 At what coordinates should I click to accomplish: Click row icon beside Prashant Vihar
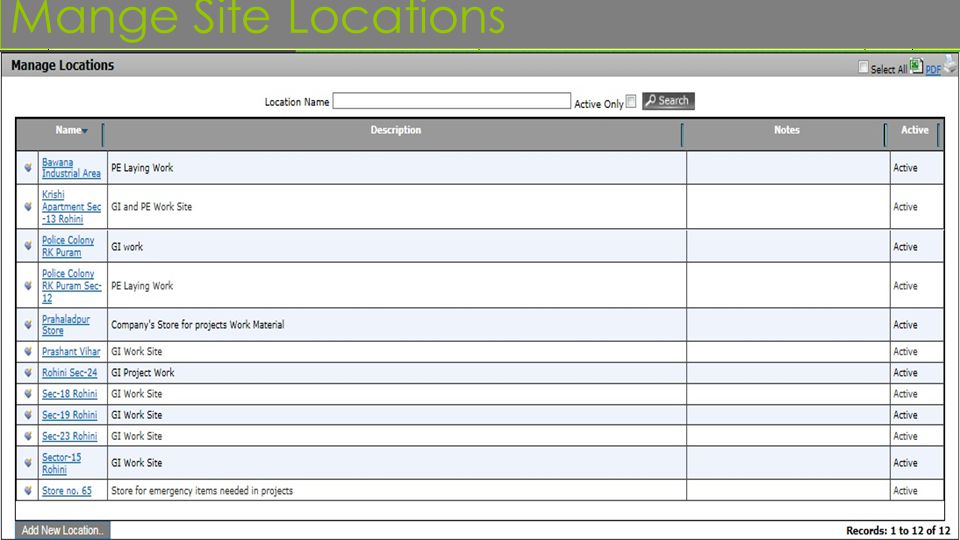click(28, 351)
